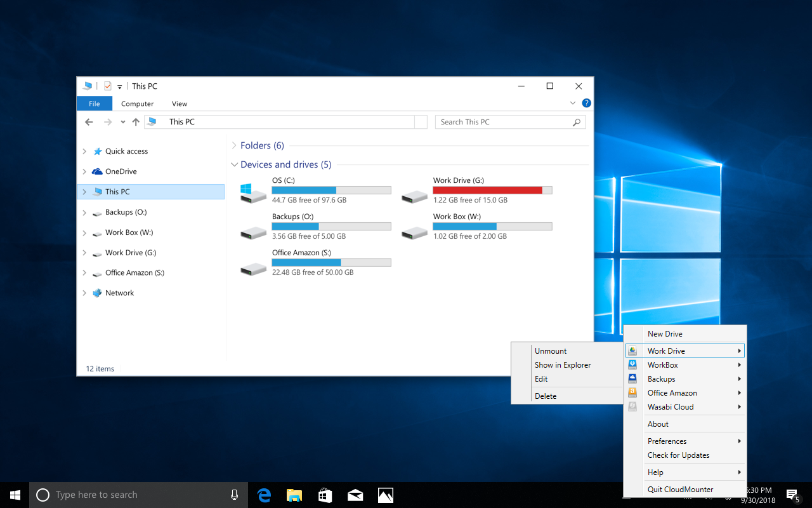
Task: Select Unmount from the Work Drive submenu
Action: pos(551,351)
